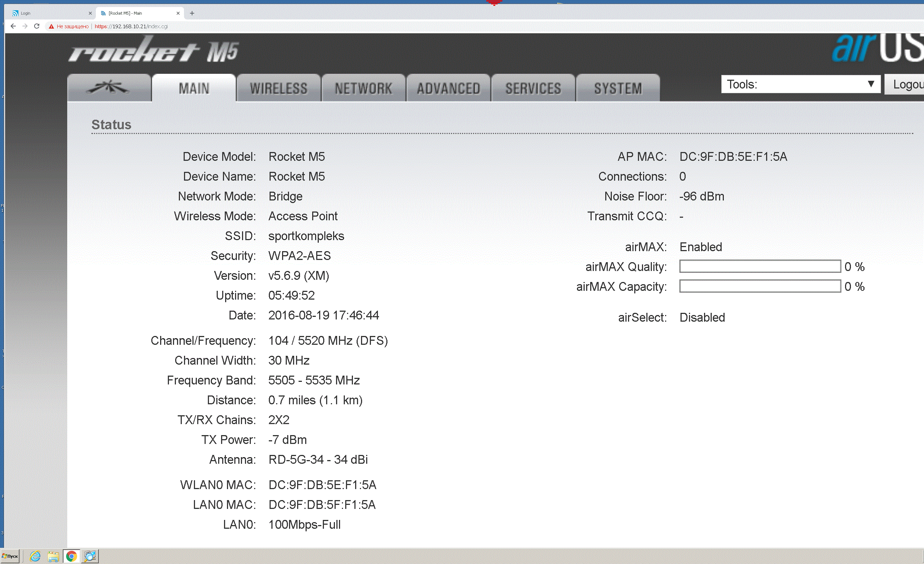
Task: Open the SERVICES tab
Action: (533, 88)
